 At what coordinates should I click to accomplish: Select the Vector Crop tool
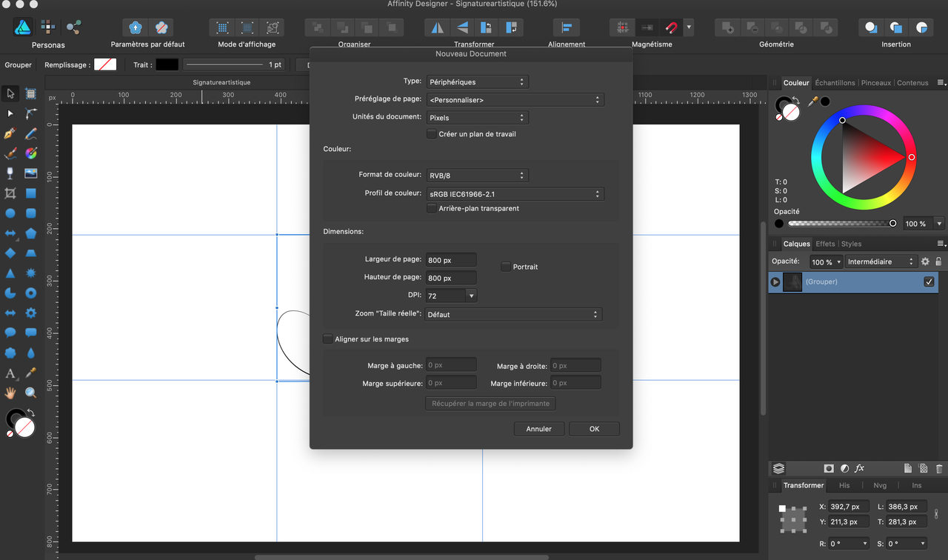click(x=10, y=193)
